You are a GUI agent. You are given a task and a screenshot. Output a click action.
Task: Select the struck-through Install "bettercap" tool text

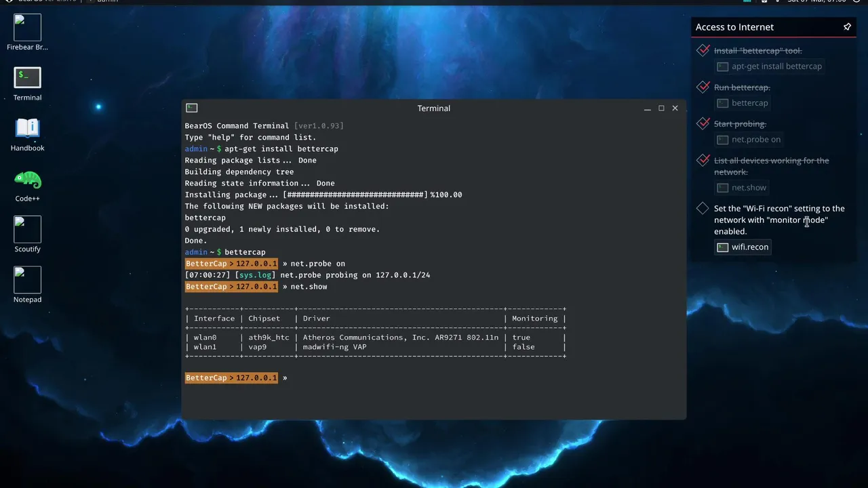pyautogui.click(x=757, y=51)
